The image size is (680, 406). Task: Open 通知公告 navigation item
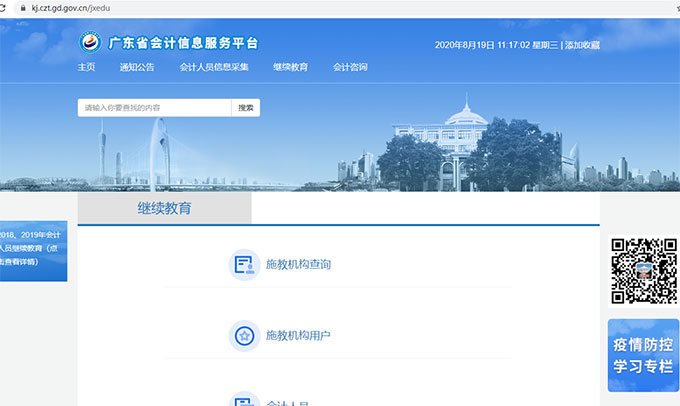(x=137, y=68)
